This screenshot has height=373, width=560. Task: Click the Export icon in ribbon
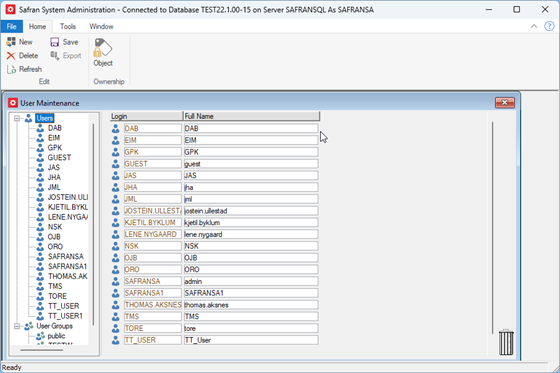coord(55,55)
